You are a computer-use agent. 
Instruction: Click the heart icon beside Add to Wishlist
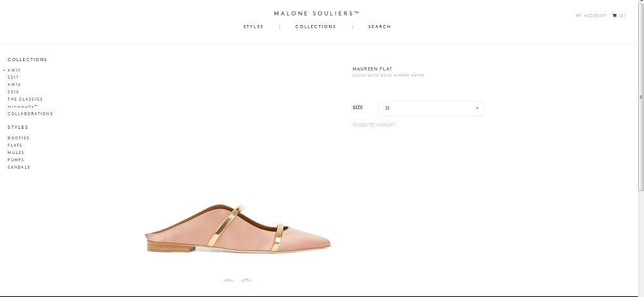(355, 124)
